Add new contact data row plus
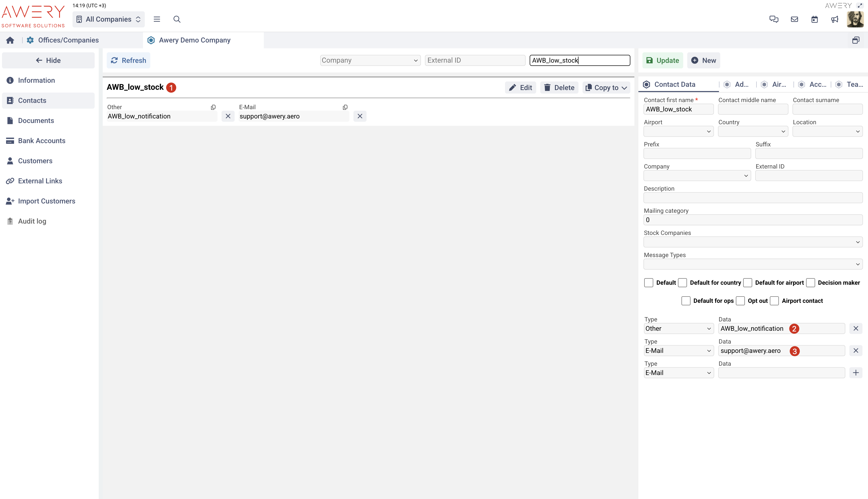 click(856, 372)
